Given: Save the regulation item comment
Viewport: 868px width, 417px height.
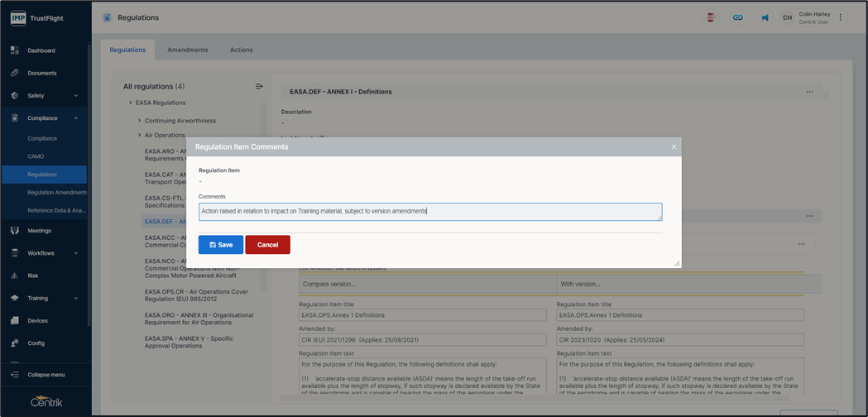Looking at the screenshot, I should click(x=221, y=245).
